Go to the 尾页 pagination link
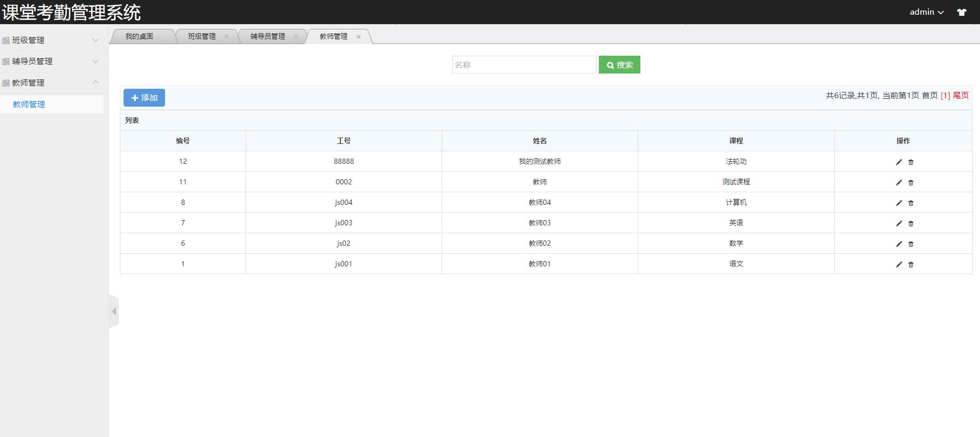980x437 pixels. pos(961,95)
